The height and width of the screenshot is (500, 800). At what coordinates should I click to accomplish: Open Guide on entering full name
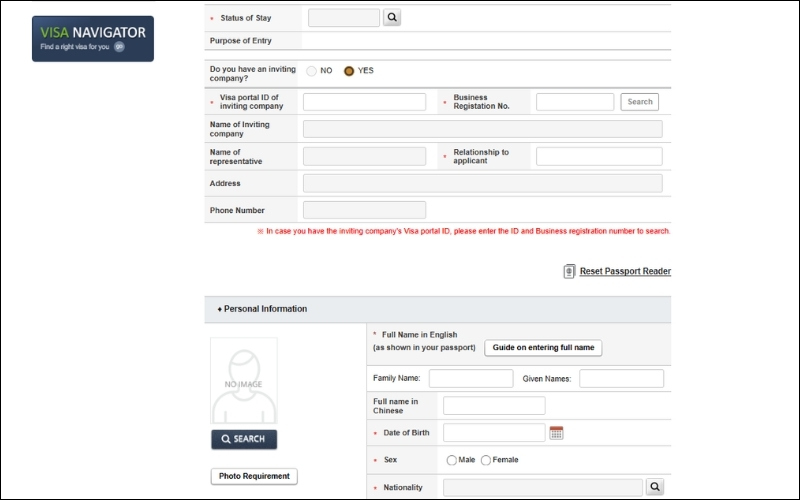coord(543,348)
